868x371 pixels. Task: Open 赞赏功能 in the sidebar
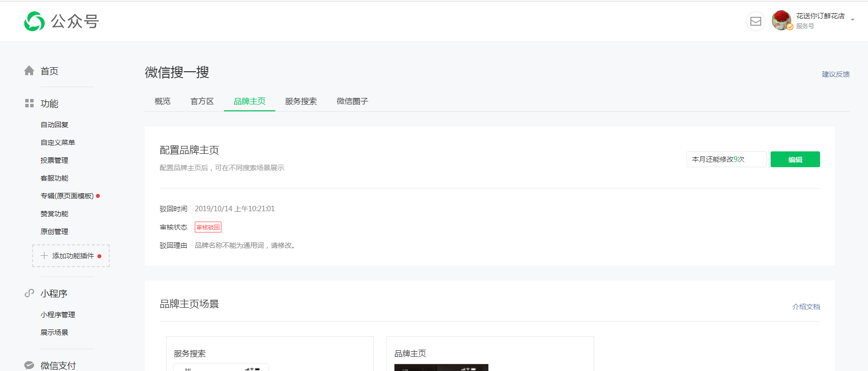point(54,214)
